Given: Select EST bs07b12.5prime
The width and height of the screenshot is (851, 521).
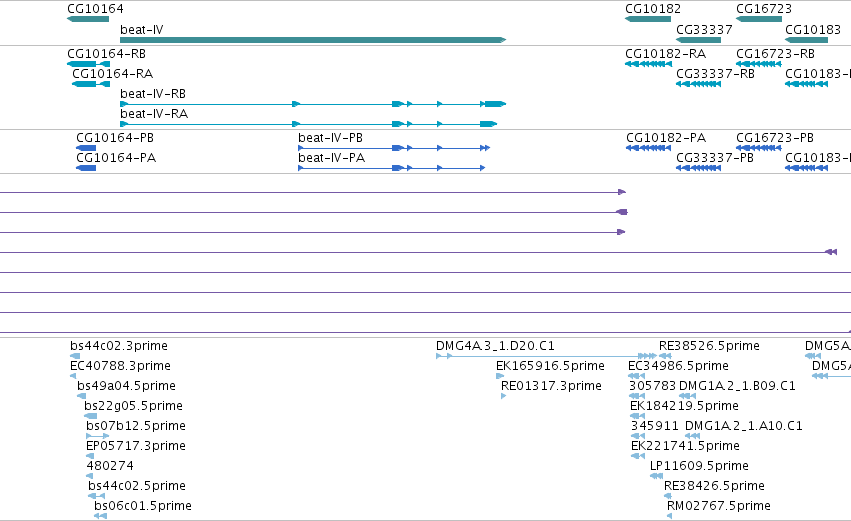Looking at the screenshot, I should pyautogui.click(x=98, y=436).
